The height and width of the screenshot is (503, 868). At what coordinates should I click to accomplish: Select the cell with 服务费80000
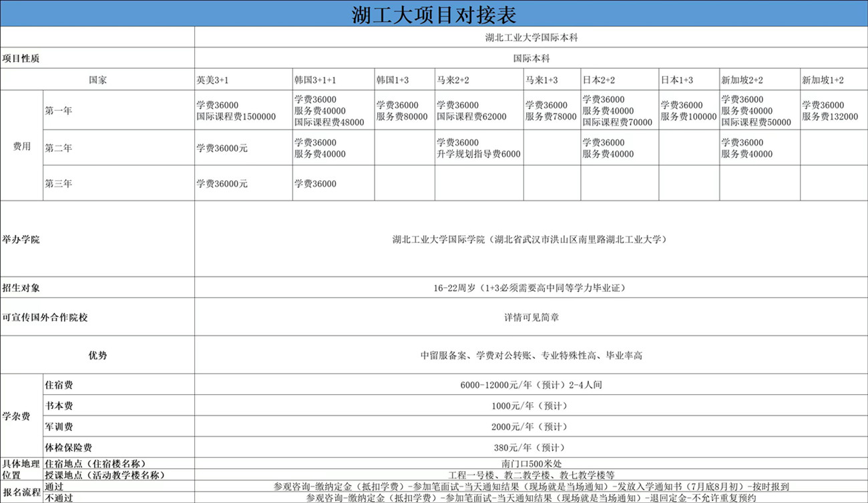click(405, 110)
